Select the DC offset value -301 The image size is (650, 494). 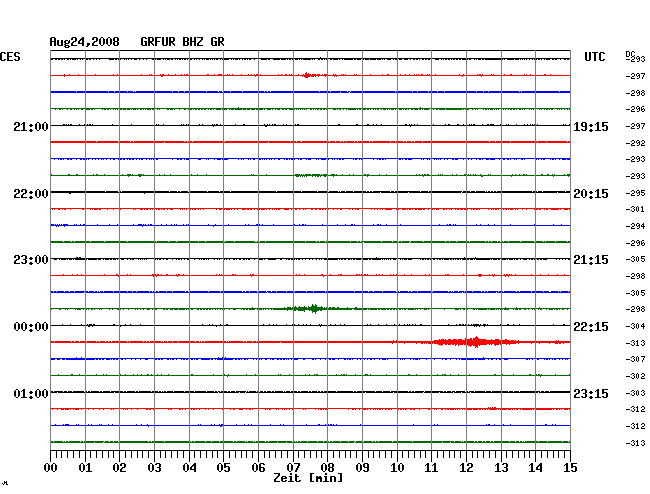tap(635, 209)
